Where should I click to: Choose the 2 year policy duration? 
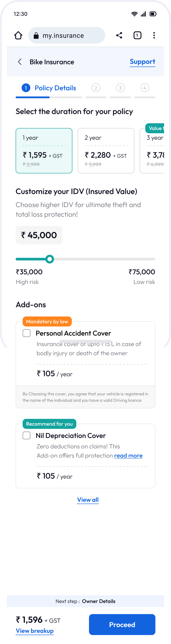point(106,151)
